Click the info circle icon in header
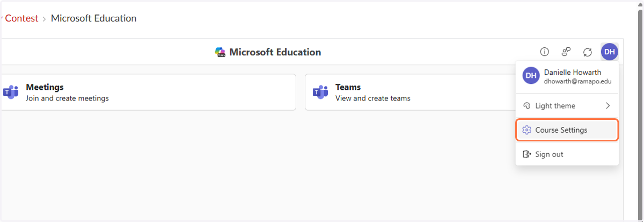 point(544,52)
